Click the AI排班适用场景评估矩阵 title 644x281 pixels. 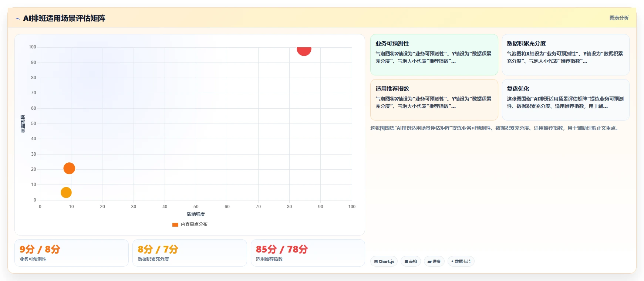(x=64, y=18)
